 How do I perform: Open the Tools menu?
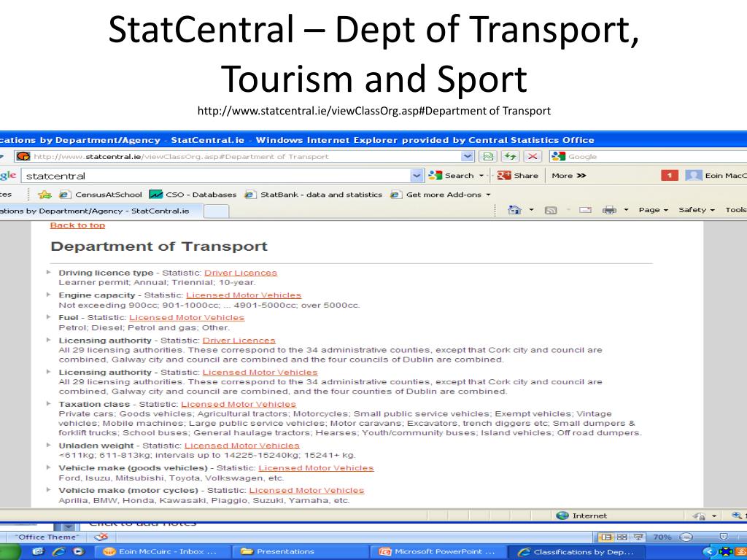click(735, 210)
